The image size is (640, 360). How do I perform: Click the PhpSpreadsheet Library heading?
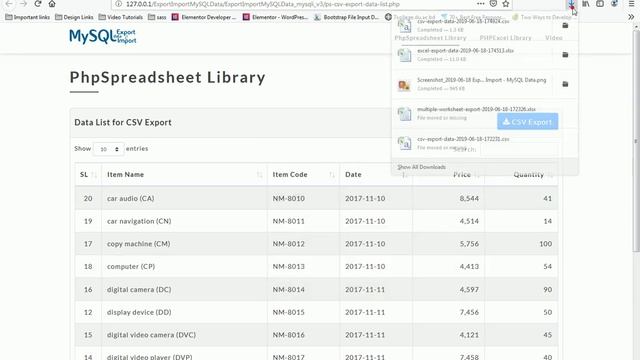click(167, 77)
